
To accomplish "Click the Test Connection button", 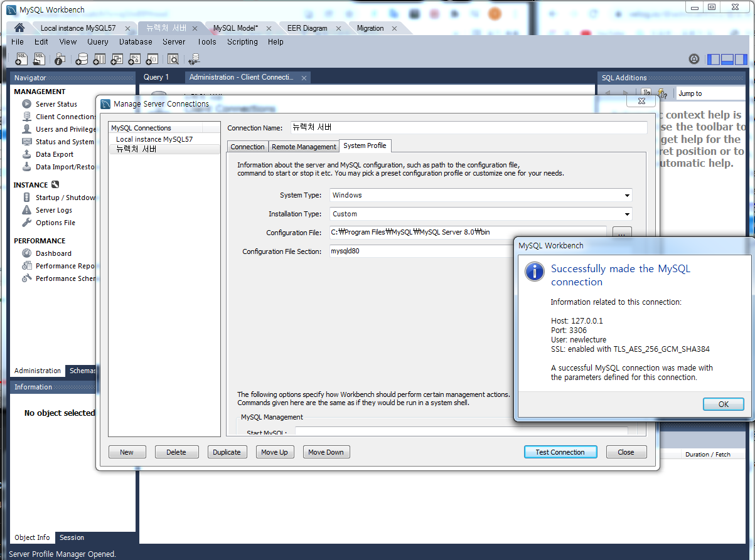I will (560, 452).
